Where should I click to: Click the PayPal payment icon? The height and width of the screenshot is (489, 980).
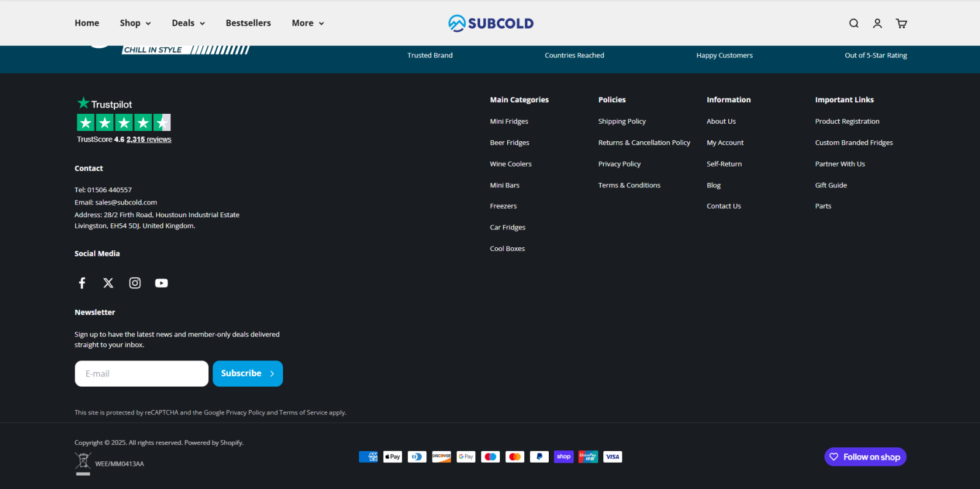(x=539, y=457)
